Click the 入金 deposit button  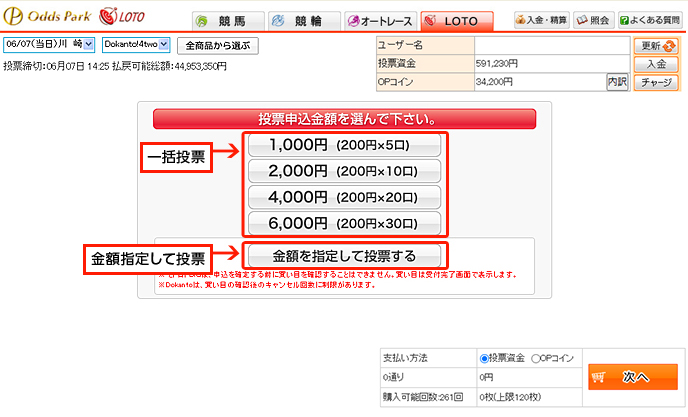click(x=656, y=64)
